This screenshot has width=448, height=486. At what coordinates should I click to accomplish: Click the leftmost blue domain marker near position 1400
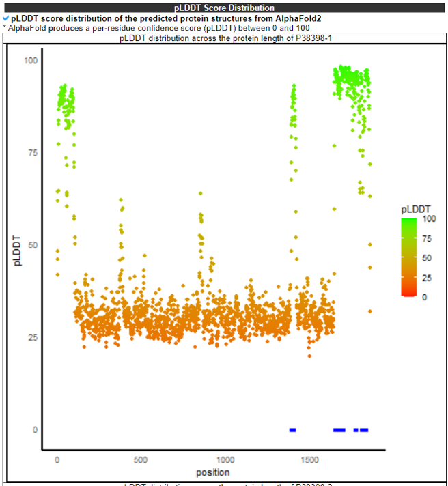click(292, 430)
